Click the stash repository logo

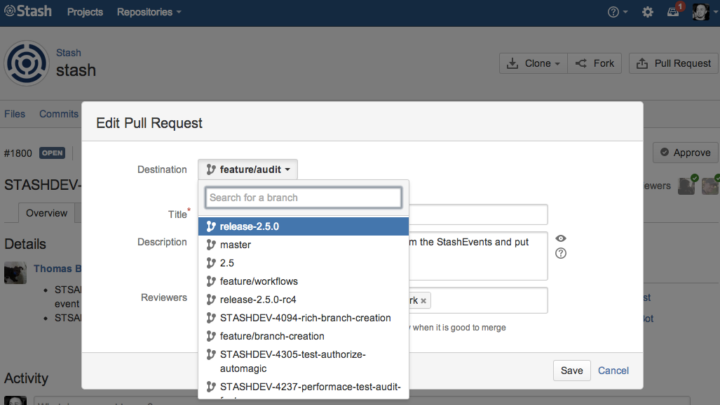pyautogui.click(x=26, y=63)
